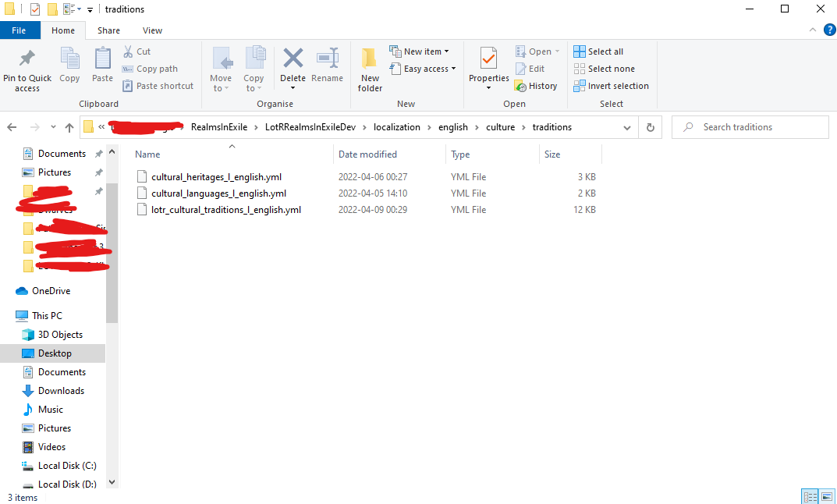This screenshot has width=837, height=504.
Task: Click Select none
Action: [x=605, y=69]
